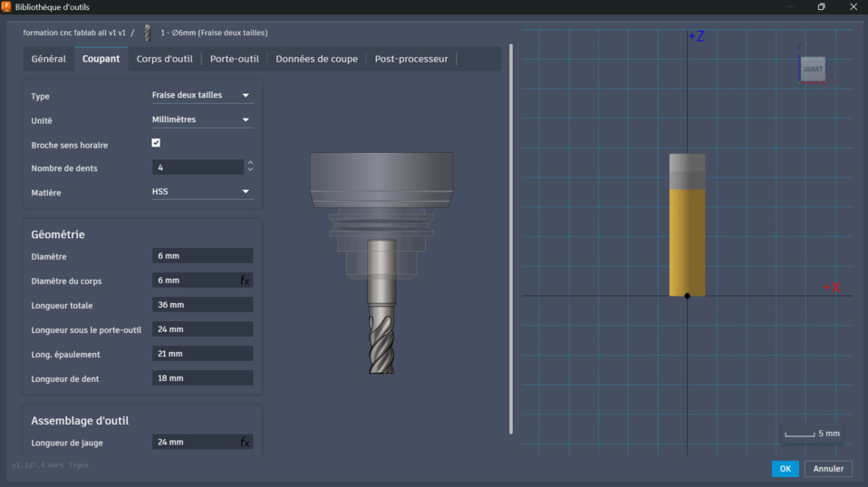Increase Nombre de dents with the up arrow
The image size is (868, 487).
point(250,164)
